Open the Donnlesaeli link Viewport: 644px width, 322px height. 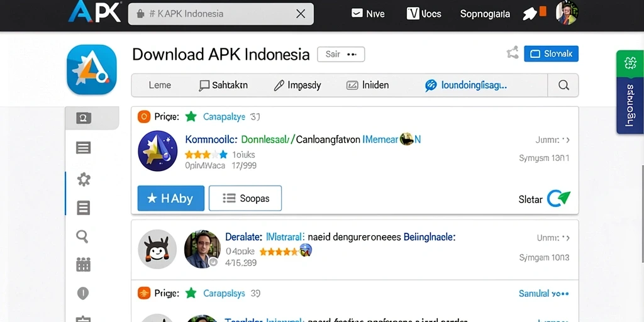pyautogui.click(x=265, y=140)
